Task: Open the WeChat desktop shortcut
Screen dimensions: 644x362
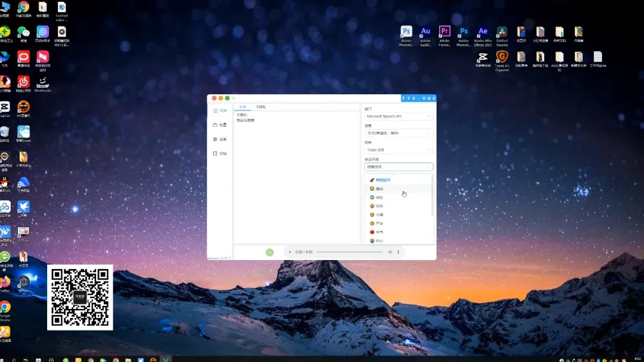Action: [x=23, y=34]
